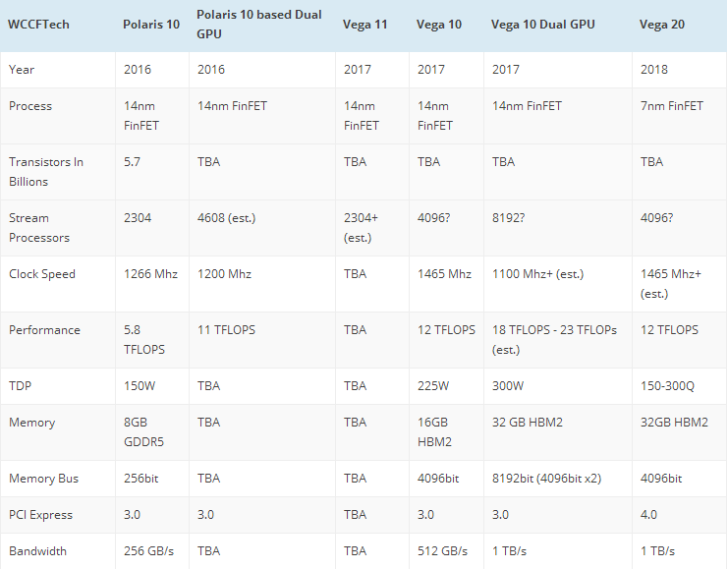The height and width of the screenshot is (569, 728).
Task: Click the 7nm FinFET process cell
Action: point(671,106)
